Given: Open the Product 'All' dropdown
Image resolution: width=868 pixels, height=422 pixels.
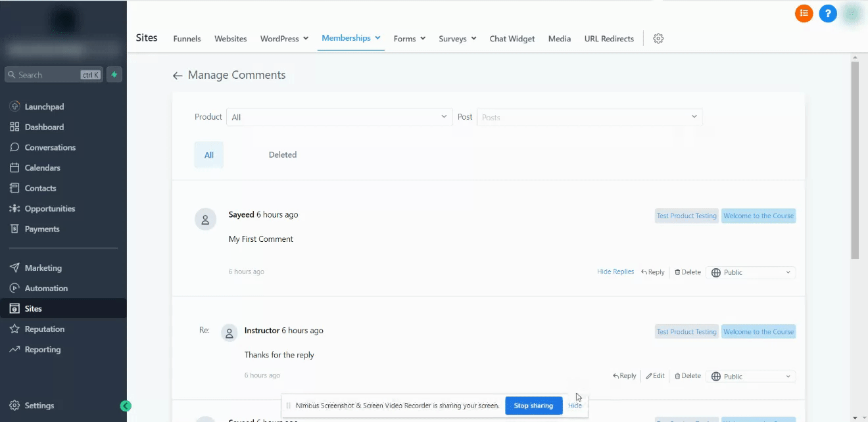Looking at the screenshot, I should point(339,117).
